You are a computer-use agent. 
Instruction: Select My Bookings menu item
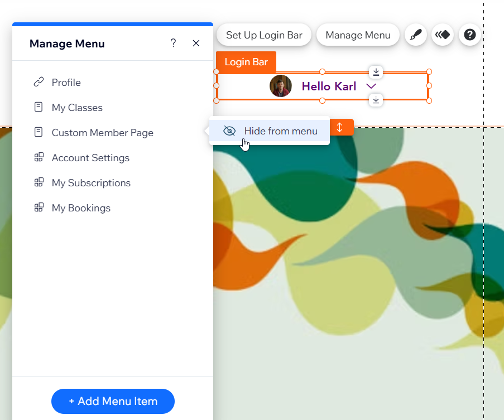pos(81,208)
